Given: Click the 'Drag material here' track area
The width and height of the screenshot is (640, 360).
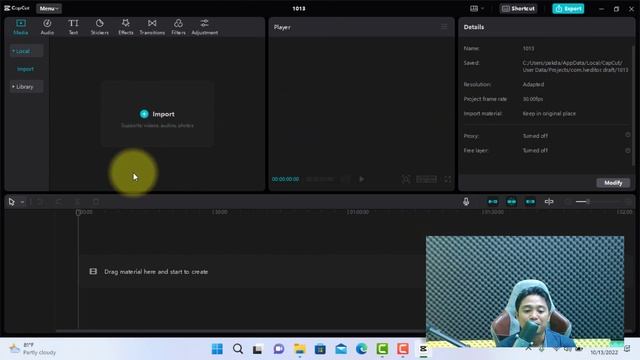Looking at the screenshot, I should [252, 272].
